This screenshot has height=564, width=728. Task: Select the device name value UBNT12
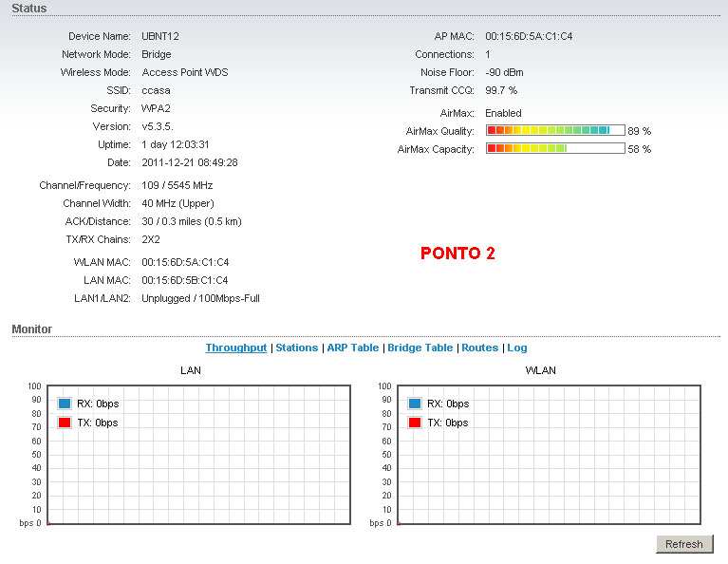coord(160,36)
